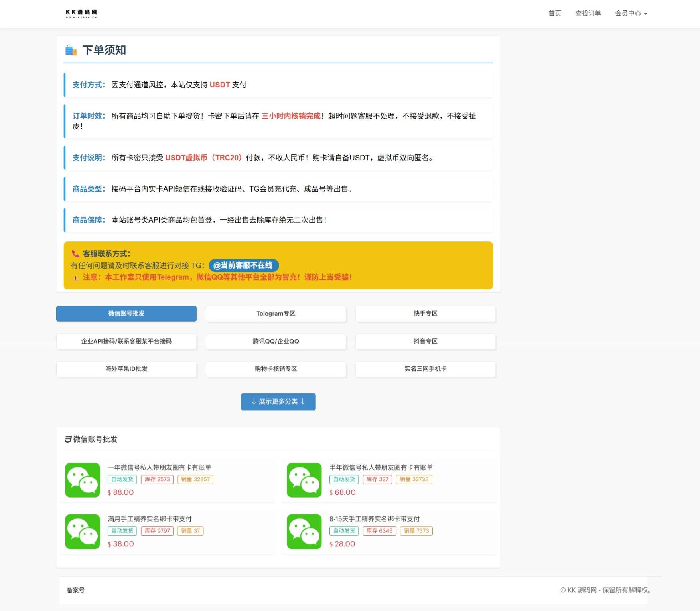Open product 一年微信号私人带朋友圈有卡有账单
Viewport: 700px width, 611px height.
[x=160, y=467]
